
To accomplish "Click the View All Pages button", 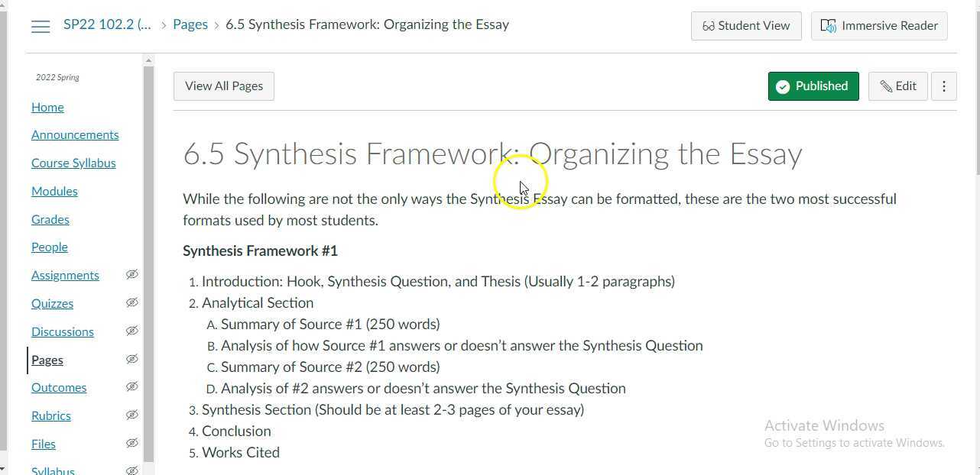I will 223,86.
